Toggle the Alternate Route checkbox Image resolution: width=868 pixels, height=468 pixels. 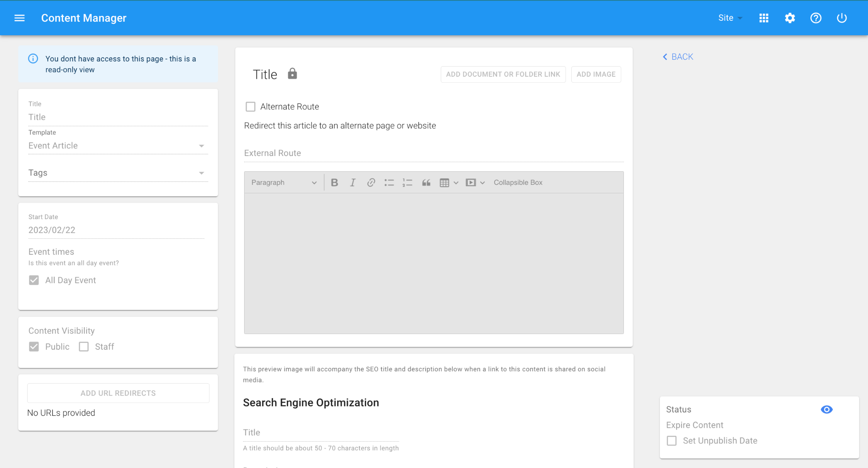[x=250, y=107]
